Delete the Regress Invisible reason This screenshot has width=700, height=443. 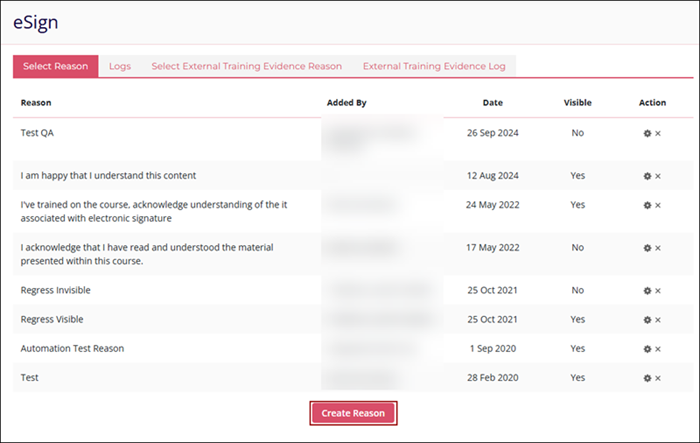(658, 291)
